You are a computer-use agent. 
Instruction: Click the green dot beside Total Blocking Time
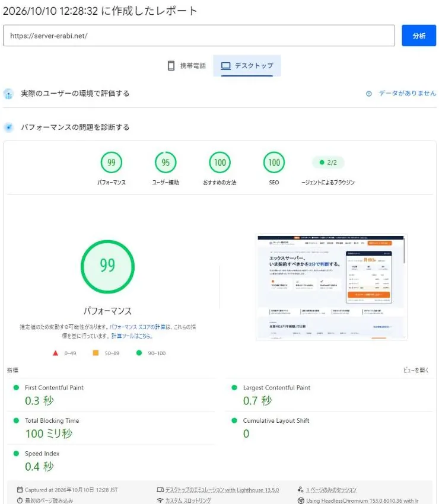click(16, 420)
